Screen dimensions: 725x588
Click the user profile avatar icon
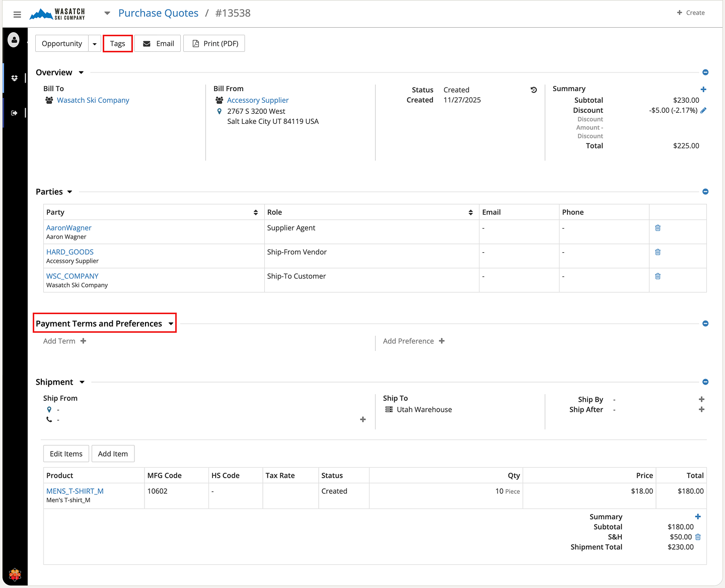[14, 39]
